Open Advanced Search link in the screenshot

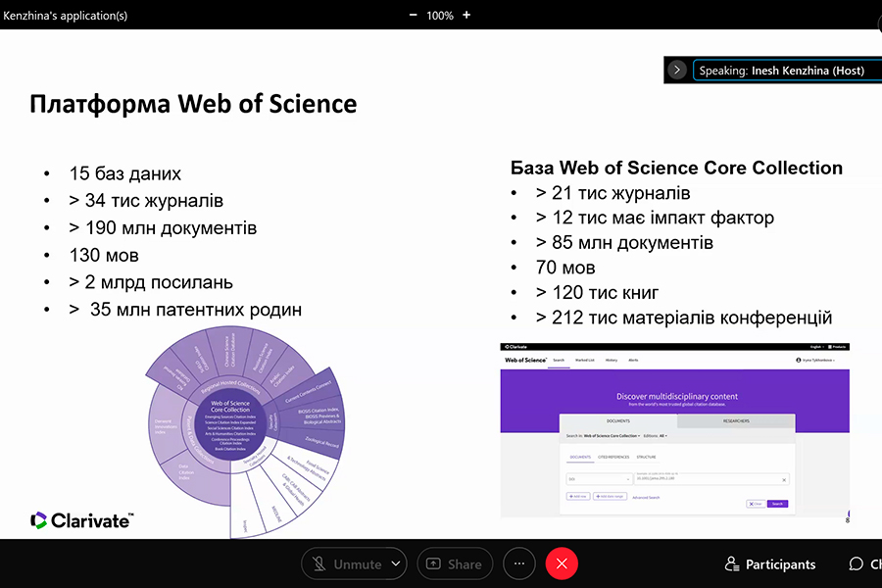646,498
